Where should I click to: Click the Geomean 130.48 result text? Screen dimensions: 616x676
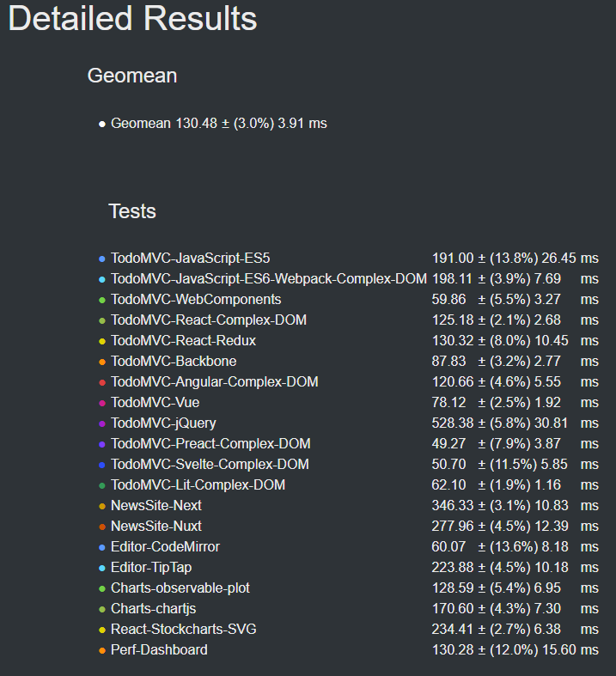[218, 124]
